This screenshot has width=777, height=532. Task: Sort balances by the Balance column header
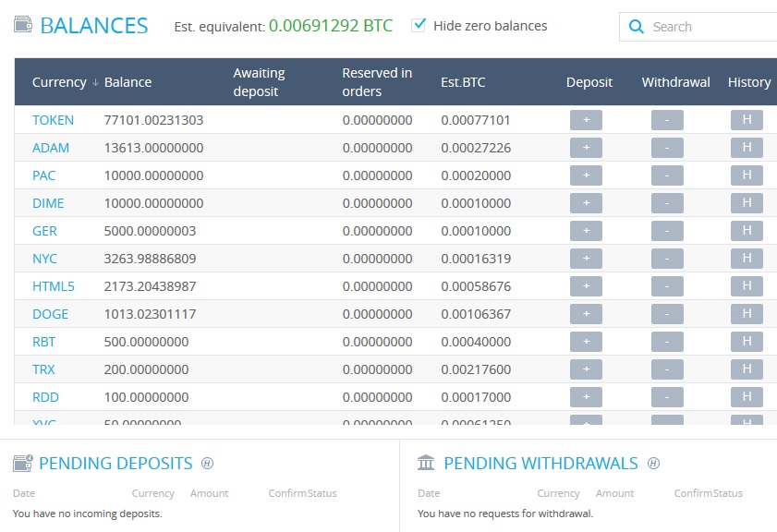127,82
